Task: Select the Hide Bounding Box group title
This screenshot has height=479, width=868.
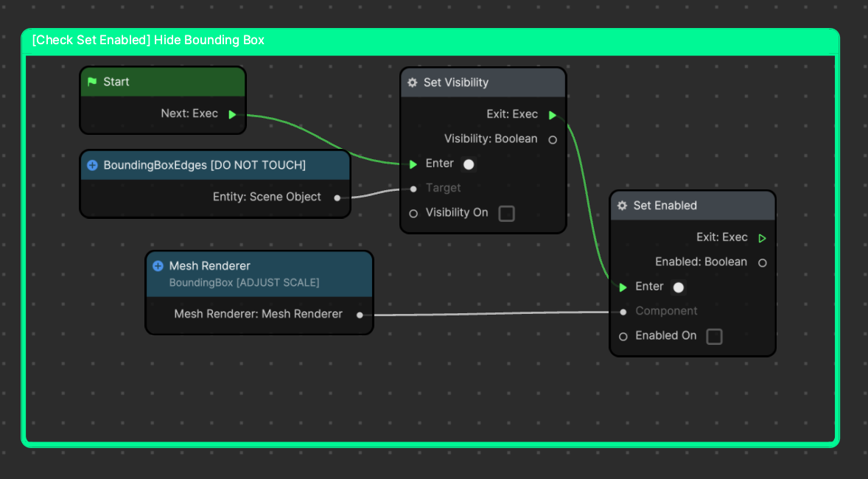Action: tap(148, 41)
